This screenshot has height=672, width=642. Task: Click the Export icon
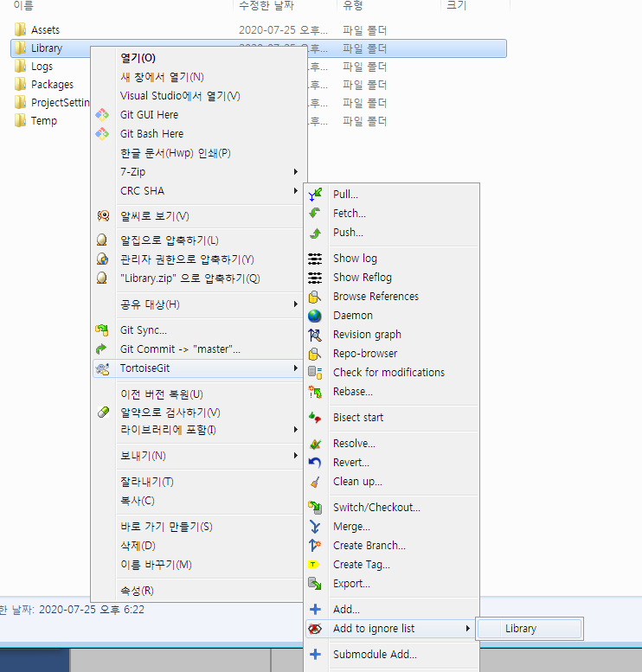(x=315, y=584)
